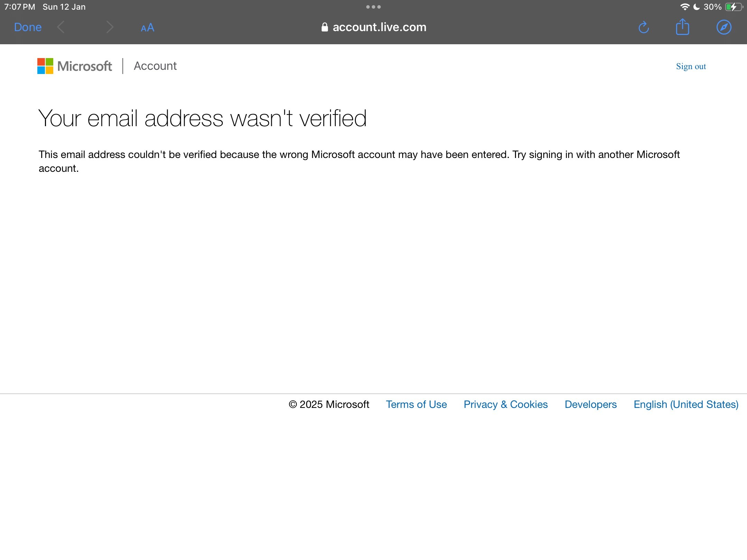
Task: Click the Sign out link
Action: pyautogui.click(x=691, y=66)
